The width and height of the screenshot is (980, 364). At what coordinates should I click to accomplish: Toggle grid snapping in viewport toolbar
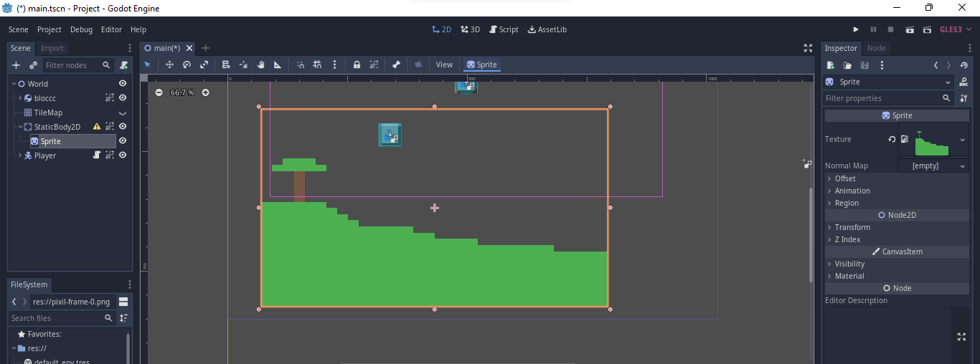click(317, 64)
